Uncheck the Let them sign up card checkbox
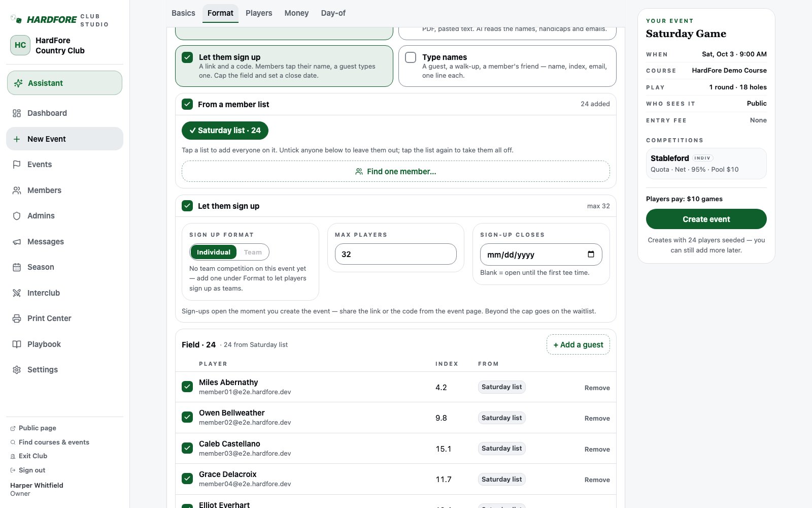Viewport: 812px width, 508px height. pyautogui.click(x=187, y=57)
